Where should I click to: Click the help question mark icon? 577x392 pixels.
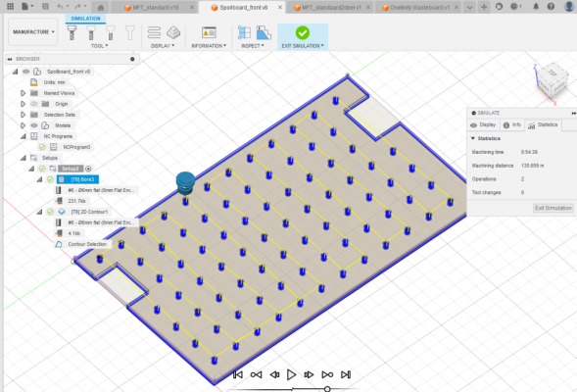click(551, 6)
